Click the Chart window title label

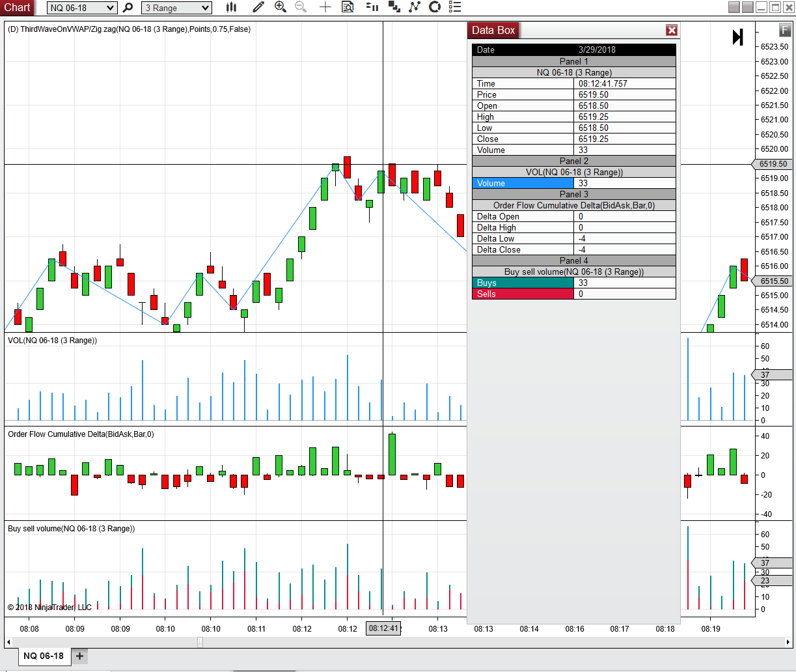(x=18, y=8)
